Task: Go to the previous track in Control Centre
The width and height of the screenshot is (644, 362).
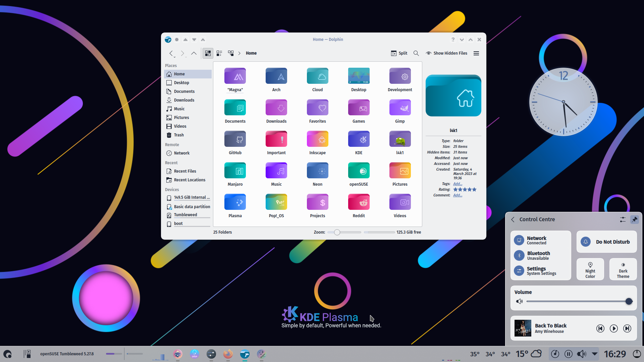Action: tap(600, 328)
